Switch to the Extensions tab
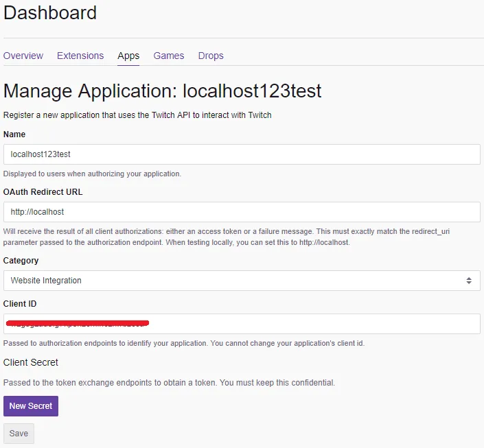Viewport: 484px width, 448px height. coord(80,56)
